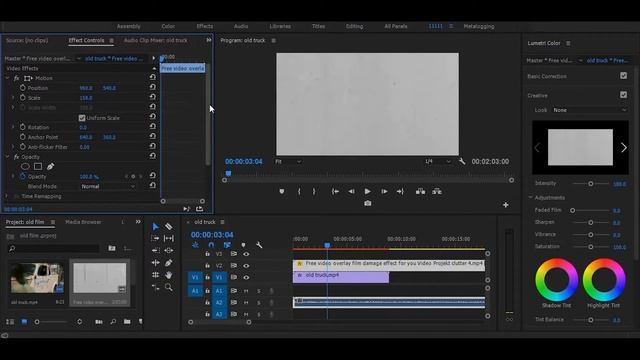This screenshot has height=360, width=640.
Task: Select the Zoom tool magnifier
Action: (169, 287)
